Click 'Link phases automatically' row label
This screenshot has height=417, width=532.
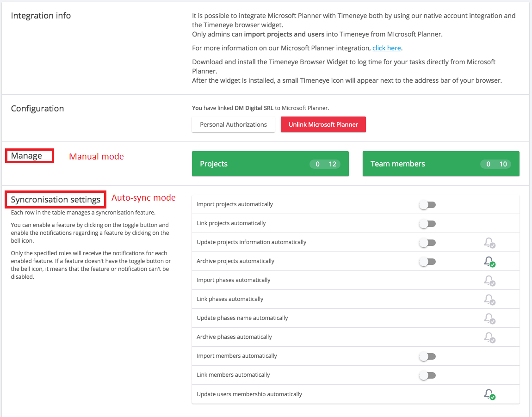coord(230,299)
